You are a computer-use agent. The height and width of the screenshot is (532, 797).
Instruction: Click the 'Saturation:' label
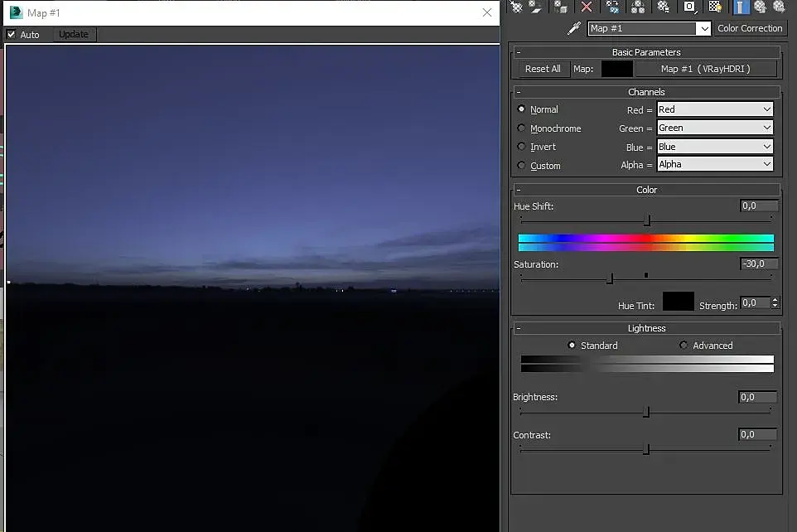[536, 264]
